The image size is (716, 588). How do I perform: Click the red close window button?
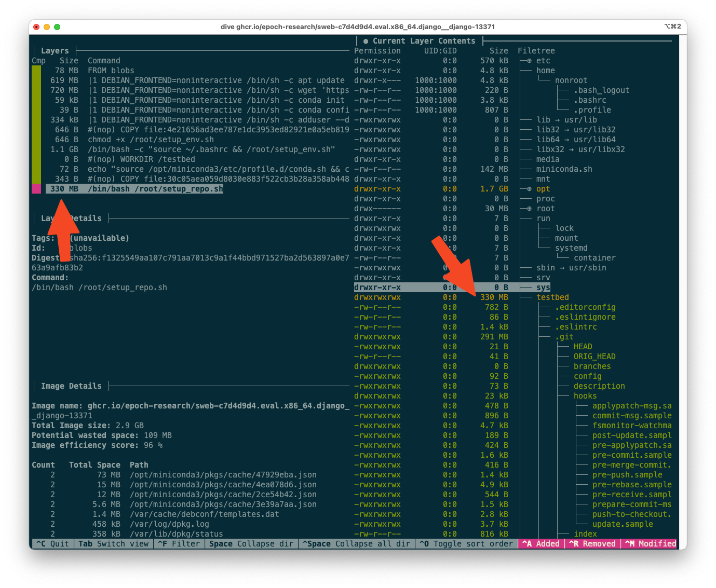point(36,27)
